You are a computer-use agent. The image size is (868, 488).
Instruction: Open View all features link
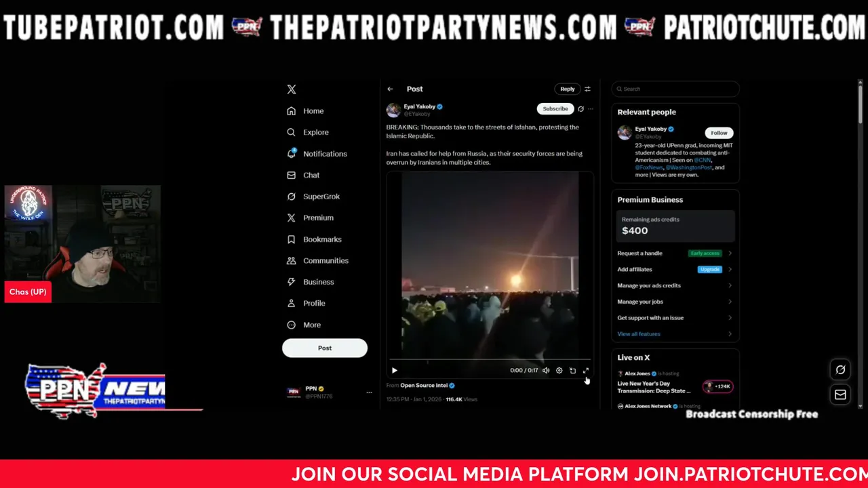click(x=638, y=334)
